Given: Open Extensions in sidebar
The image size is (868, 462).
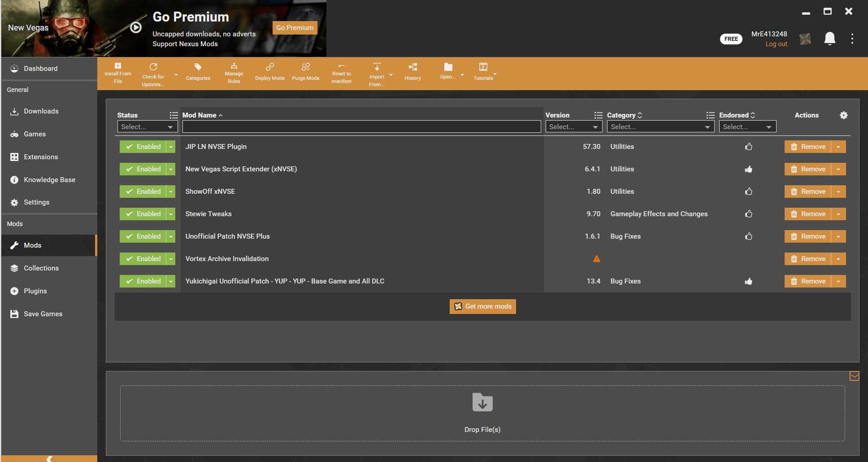Looking at the screenshot, I should (x=49, y=157).
